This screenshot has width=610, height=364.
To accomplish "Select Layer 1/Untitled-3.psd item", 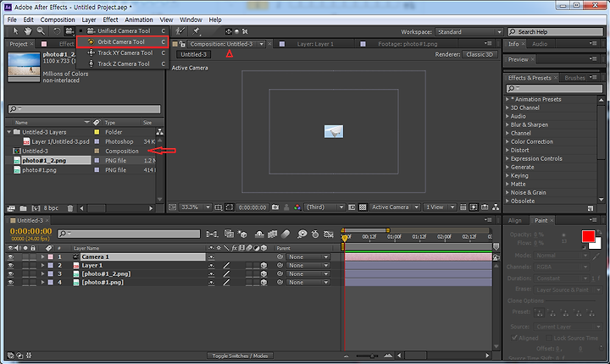I will click(x=60, y=141).
